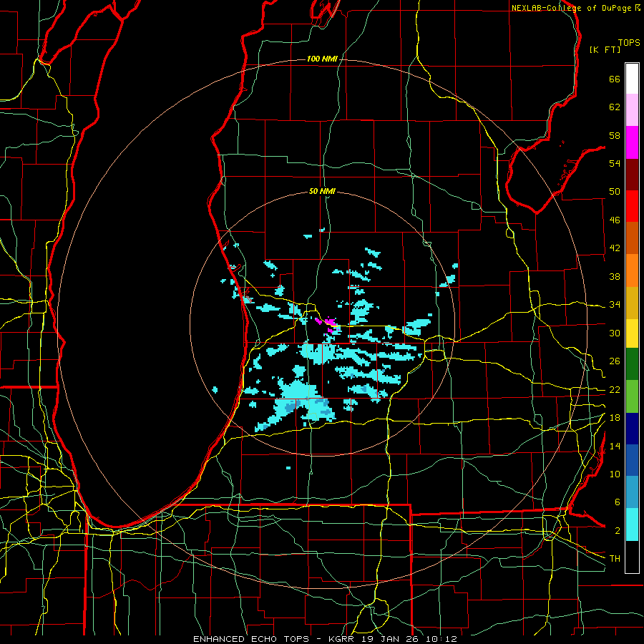This screenshot has width=644, height=644.
Task: Click legend value "26"
Action: pyautogui.click(x=615, y=361)
